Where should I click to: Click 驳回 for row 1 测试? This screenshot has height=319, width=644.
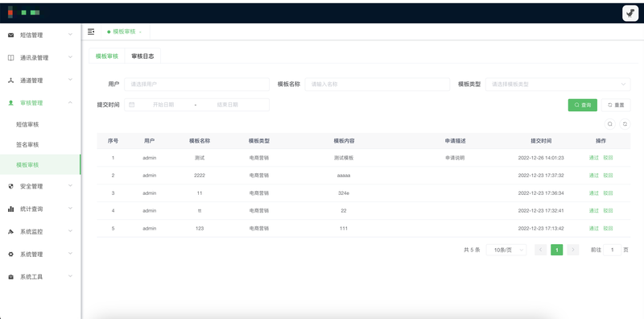click(x=608, y=158)
